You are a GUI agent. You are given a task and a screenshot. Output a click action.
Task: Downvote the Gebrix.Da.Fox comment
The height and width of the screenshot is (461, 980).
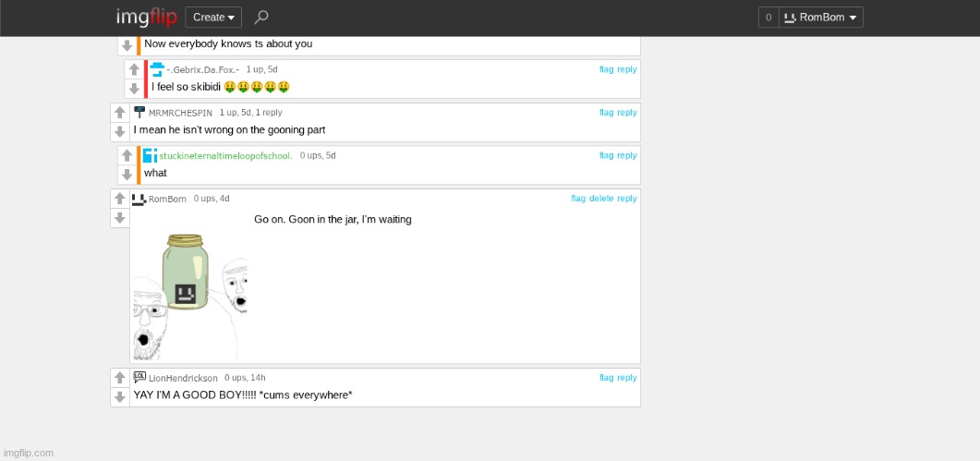point(134,89)
